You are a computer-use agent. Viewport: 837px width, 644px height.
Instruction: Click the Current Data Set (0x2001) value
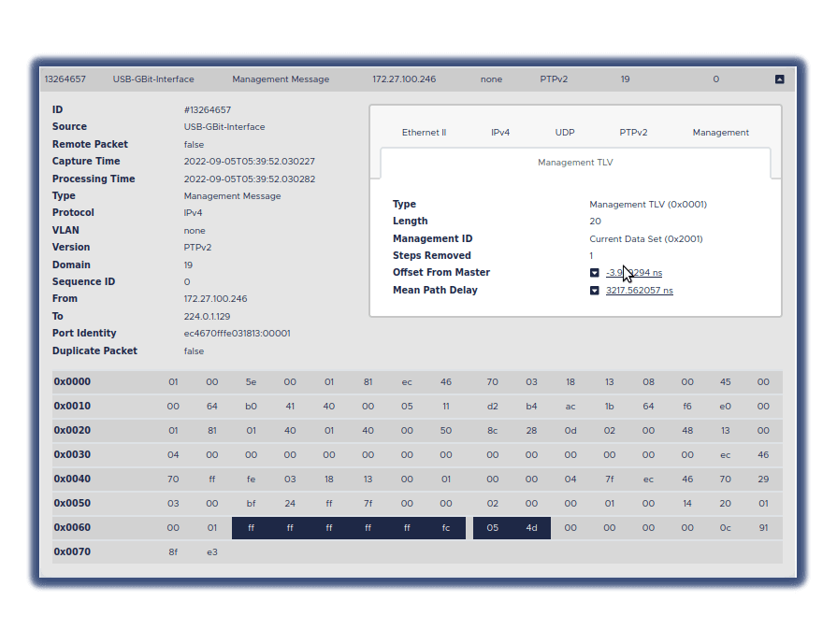tap(646, 239)
